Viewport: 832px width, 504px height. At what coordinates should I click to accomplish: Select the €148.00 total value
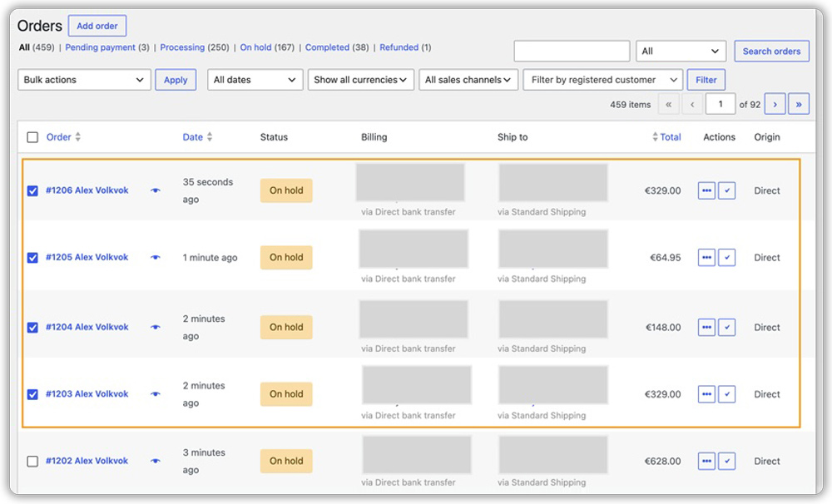(663, 328)
